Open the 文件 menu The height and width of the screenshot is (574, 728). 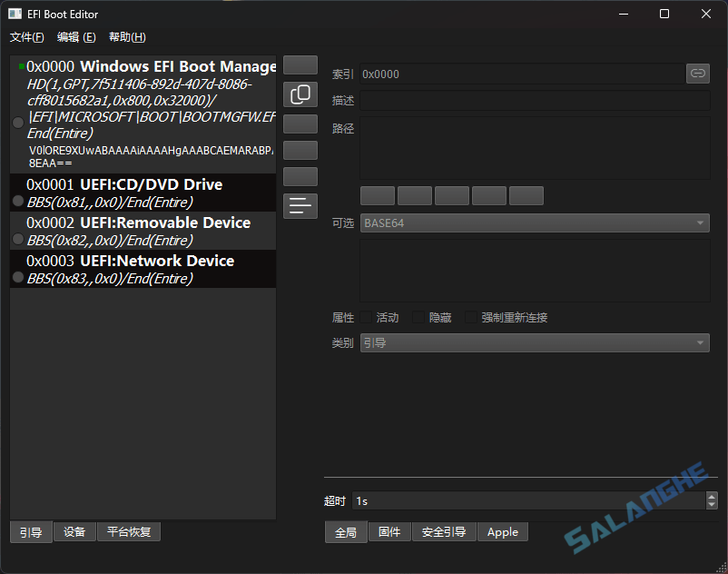tap(26, 37)
